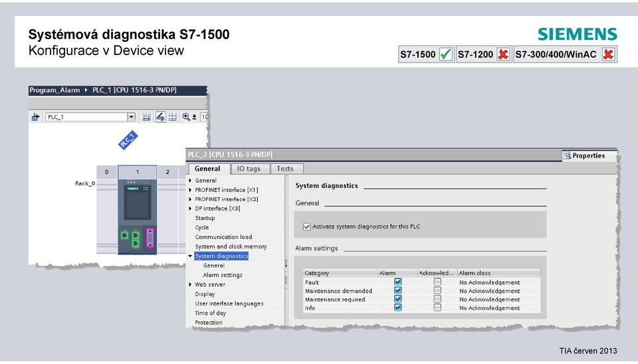Click the zoom magnifier icon
Screen dimensions: 638x364
[x=186, y=117]
